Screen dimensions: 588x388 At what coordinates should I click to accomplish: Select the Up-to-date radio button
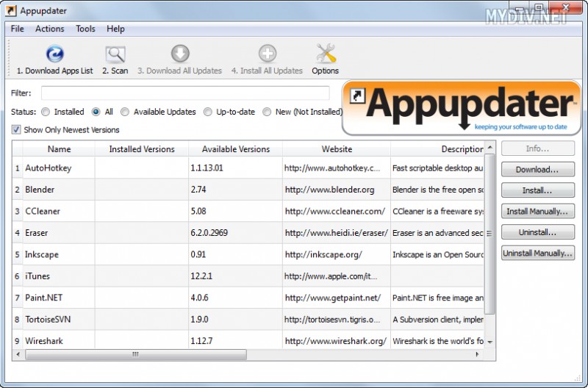208,112
